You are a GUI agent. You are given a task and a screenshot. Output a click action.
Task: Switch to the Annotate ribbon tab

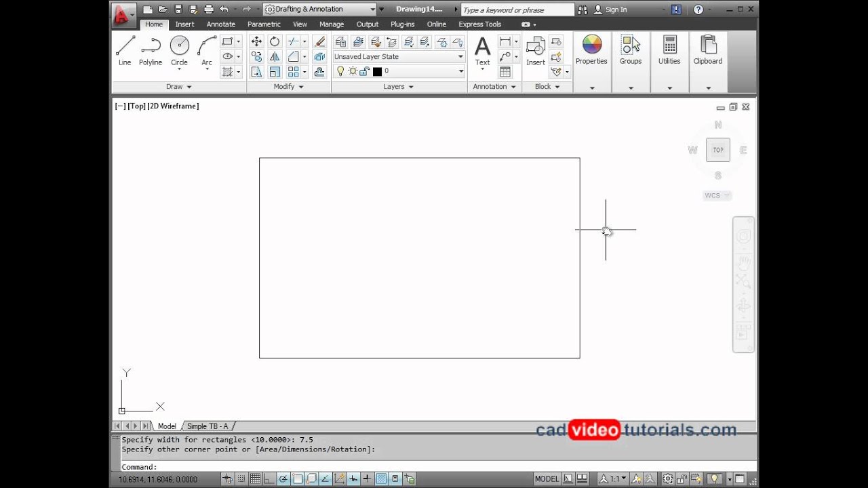coord(221,24)
